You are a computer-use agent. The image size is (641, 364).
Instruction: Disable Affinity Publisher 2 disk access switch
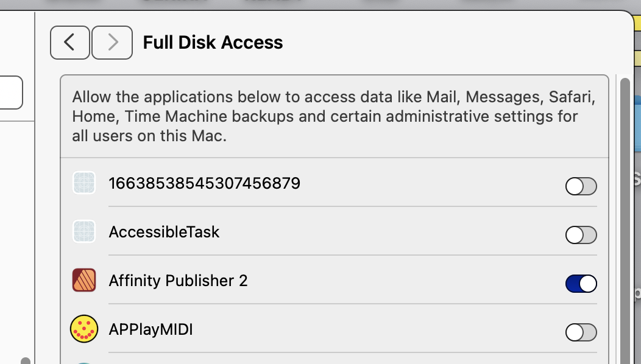click(x=581, y=284)
